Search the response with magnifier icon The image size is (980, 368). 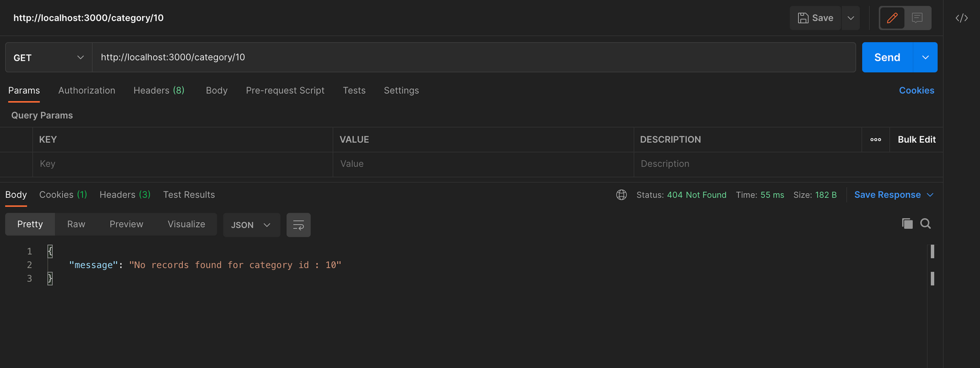926,224
